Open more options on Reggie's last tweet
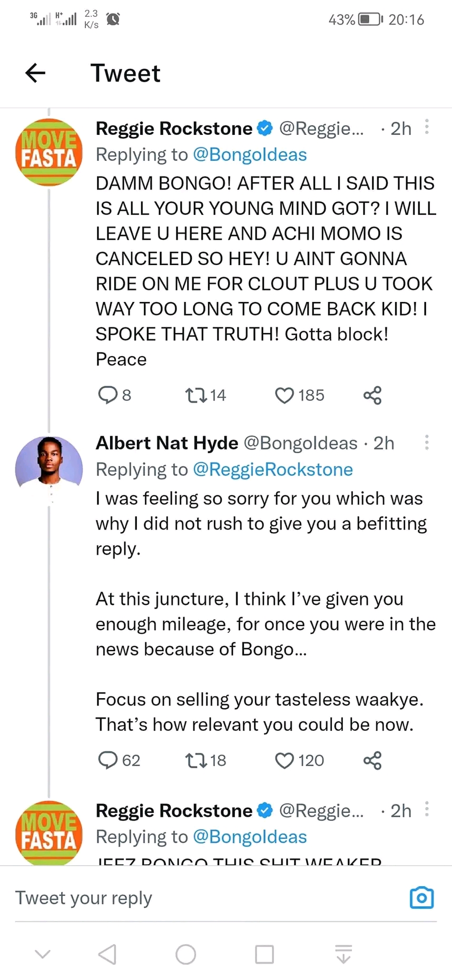 pos(427,809)
